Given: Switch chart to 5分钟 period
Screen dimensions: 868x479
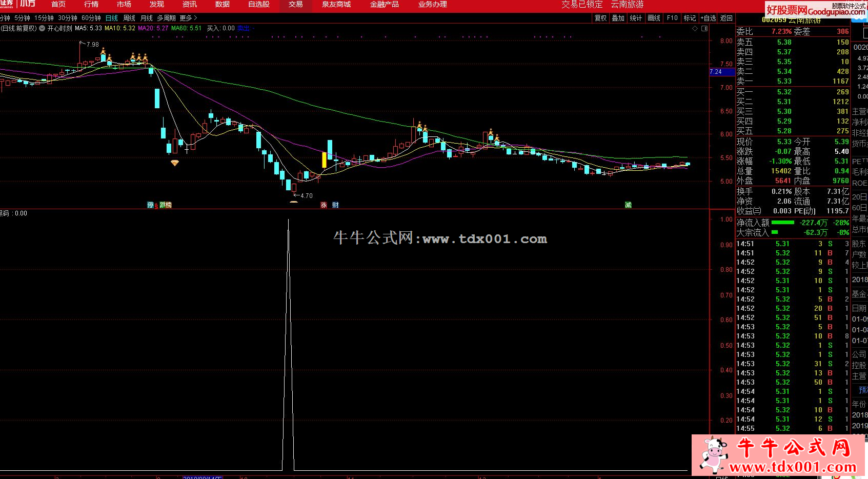Looking at the screenshot, I should pyautogui.click(x=22, y=18).
